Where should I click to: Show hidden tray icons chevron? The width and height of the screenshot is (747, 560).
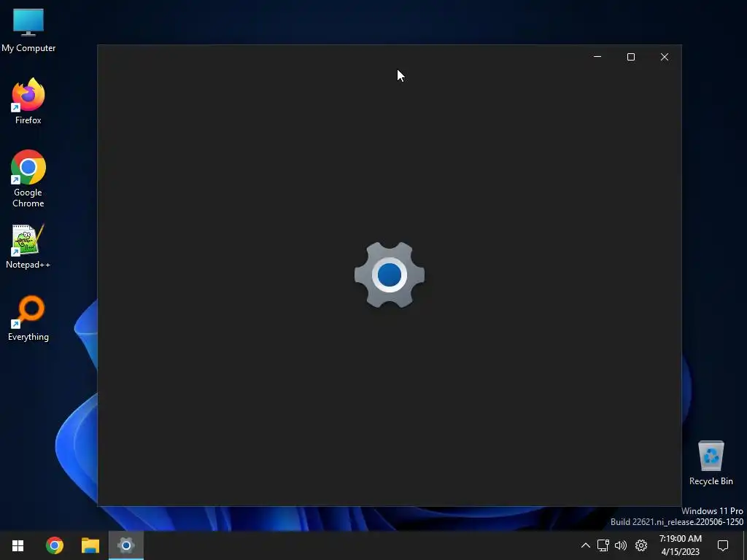pyautogui.click(x=586, y=545)
